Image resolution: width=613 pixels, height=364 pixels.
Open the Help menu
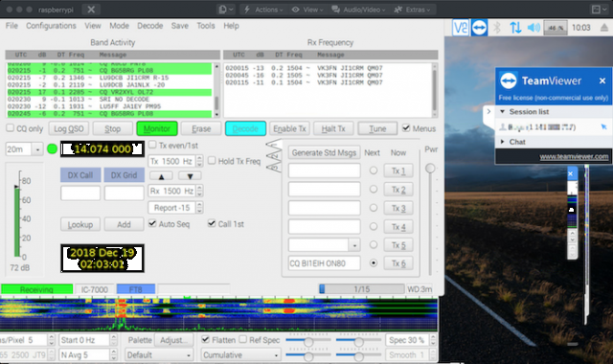[232, 26]
